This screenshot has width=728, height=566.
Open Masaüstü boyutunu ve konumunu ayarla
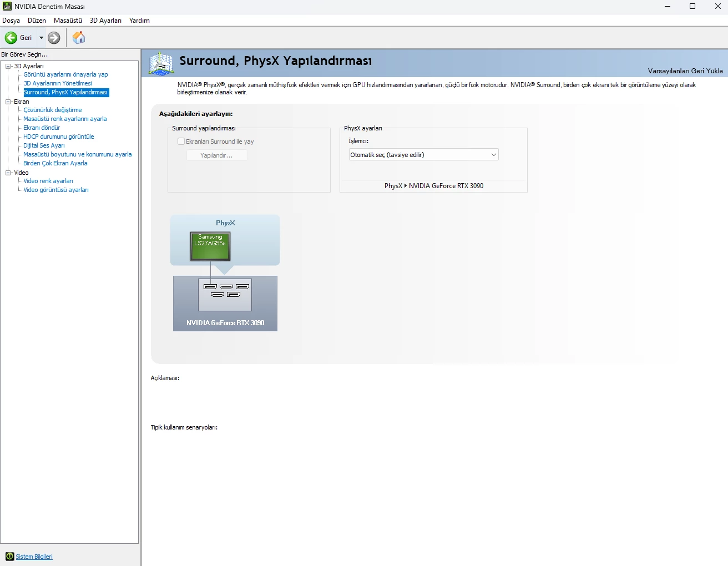(77, 154)
